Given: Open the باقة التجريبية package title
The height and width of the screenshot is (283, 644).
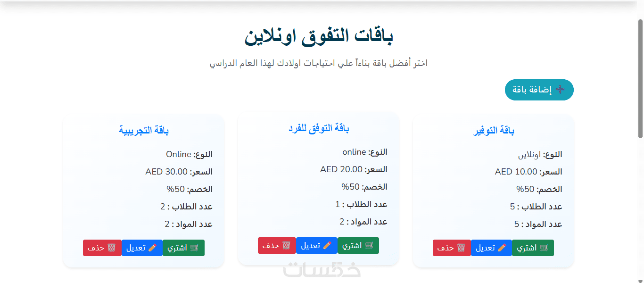Looking at the screenshot, I should point(144,131).
